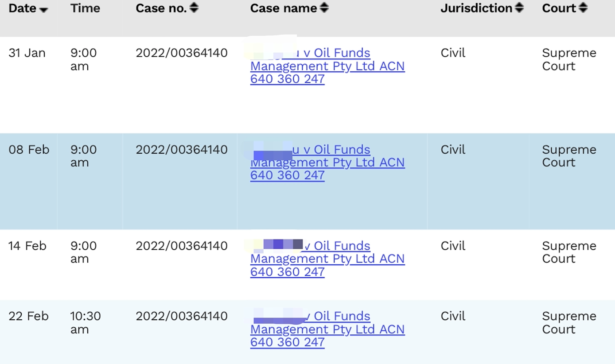615x364 pixels.
Task: Click sort arrows icon next to Case no.
Action: coord(194,8)
